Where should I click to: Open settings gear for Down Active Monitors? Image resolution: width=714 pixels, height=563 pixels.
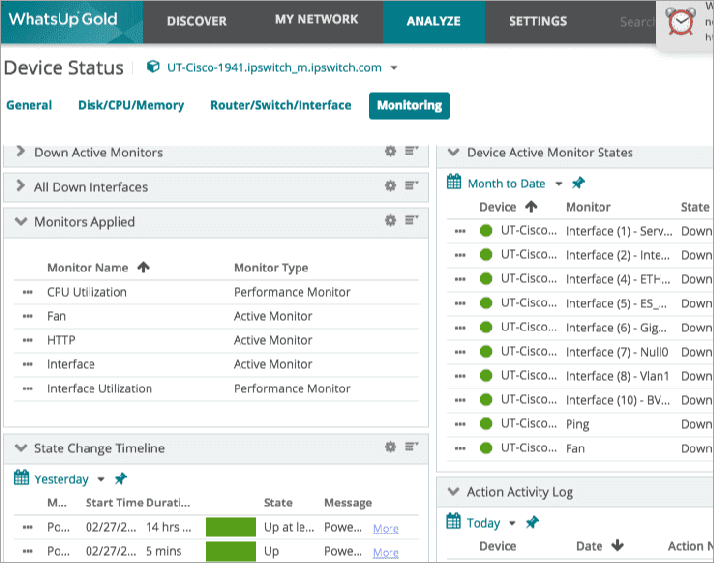390,151
